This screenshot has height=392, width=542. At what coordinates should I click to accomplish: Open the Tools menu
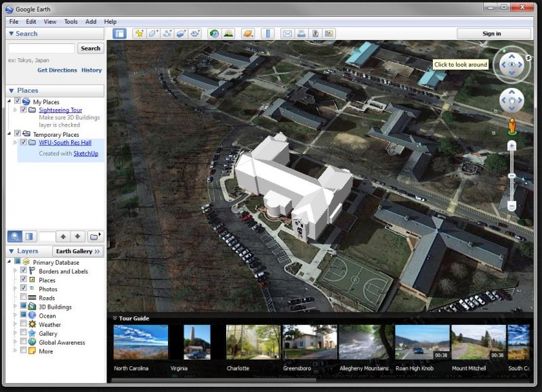(71, 22)
